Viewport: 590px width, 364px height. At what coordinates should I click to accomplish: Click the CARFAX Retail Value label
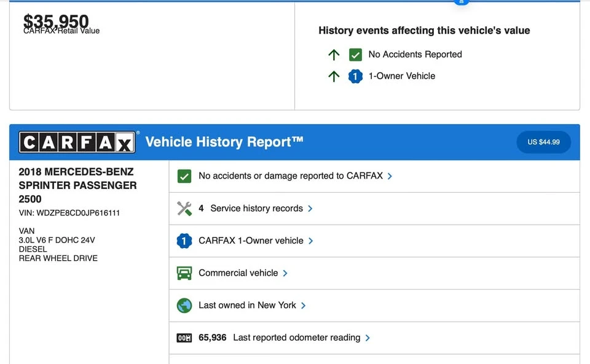point(61,31)
